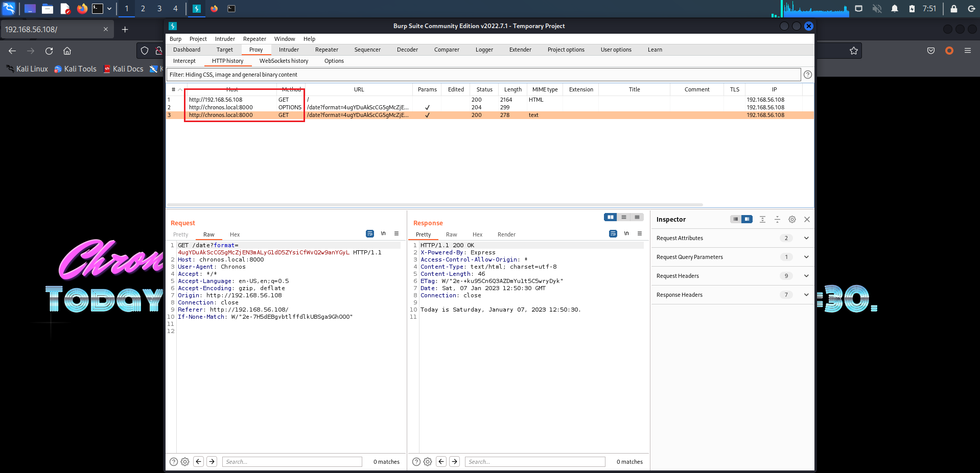Open the Comparer tab
The image size is (980, 473).
[x=447, y=50]
